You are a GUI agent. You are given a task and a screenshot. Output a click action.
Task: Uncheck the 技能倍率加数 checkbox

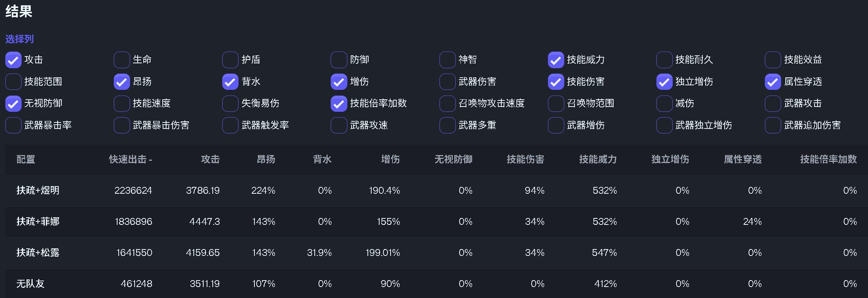click(339, 104)
